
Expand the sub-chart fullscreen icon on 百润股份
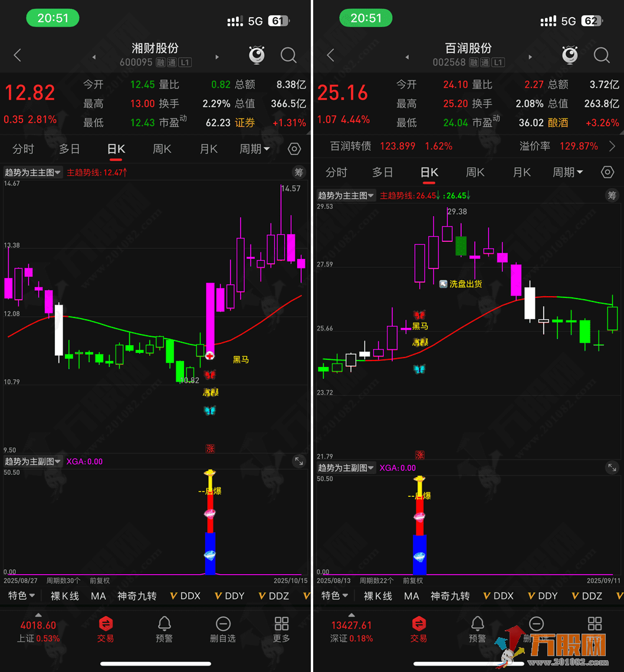pyautogui.click(x=612, y=467)
